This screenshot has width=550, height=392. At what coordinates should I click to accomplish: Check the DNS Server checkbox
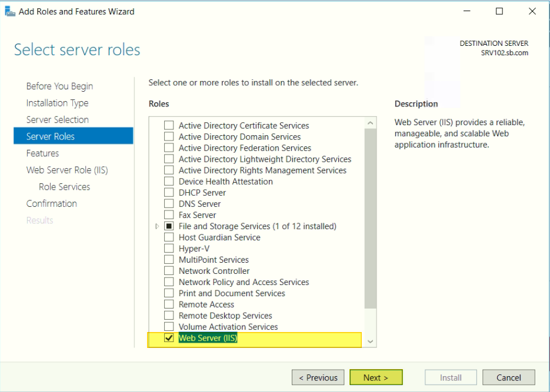click(x=169, y=204)
